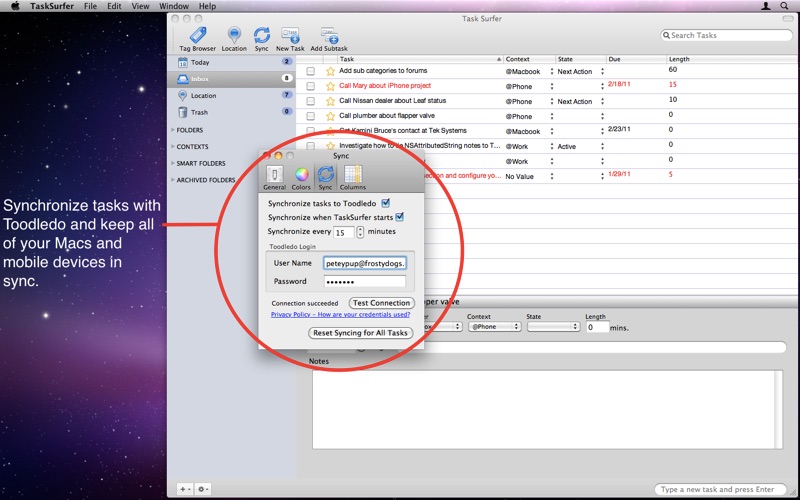Star the Call Nissan dealer task
This screenshot has height=500, width=800.
click(331, 101)
